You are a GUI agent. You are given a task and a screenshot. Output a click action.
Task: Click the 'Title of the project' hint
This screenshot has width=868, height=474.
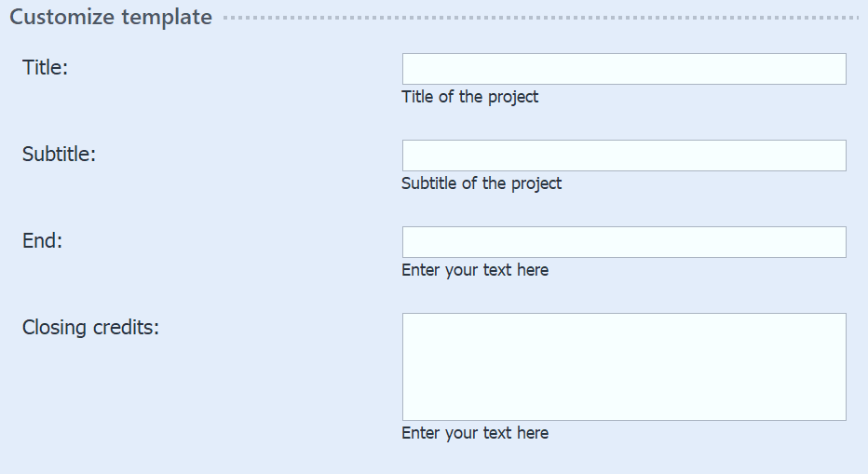(469, 97)
